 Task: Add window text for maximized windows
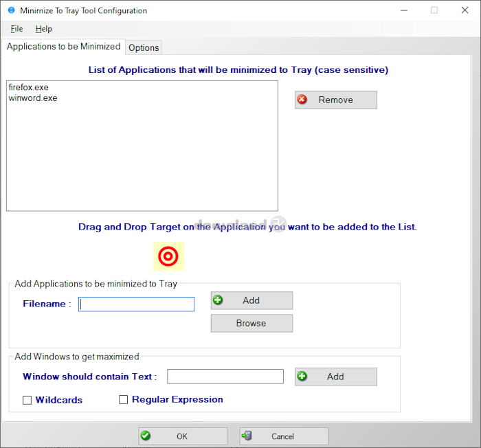coord(336,377)
